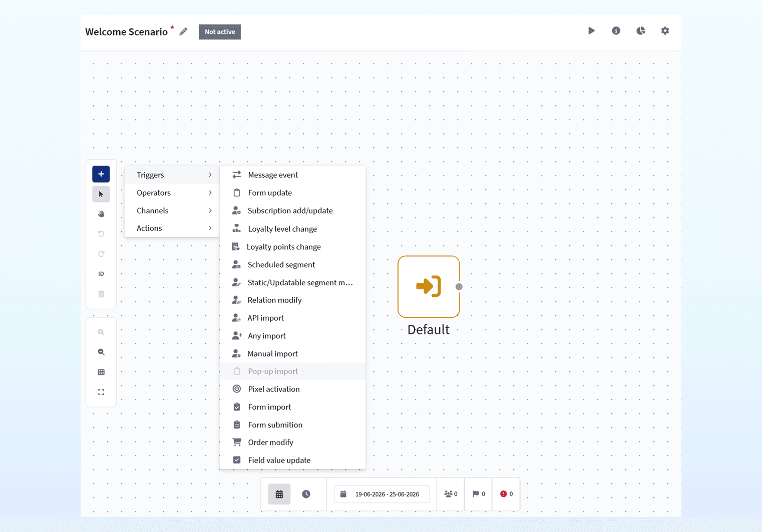Choose Message event trigger
The width and height of the screenshot is (762, 532).
(x=293, y=175)
